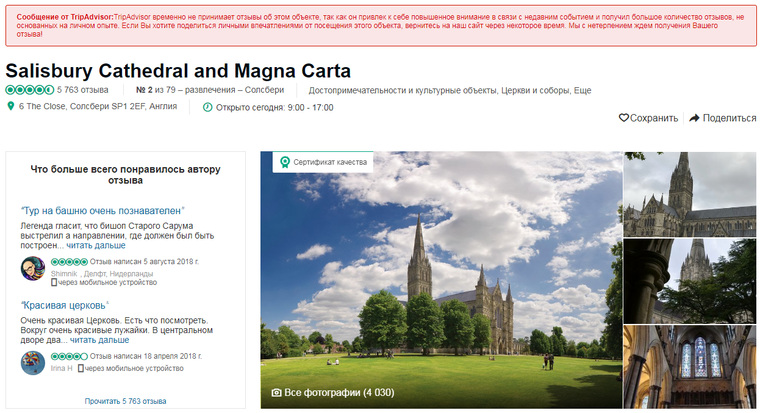
Task: Open review 'Тур на башню очень познавателен'
Action: [103, 211]
